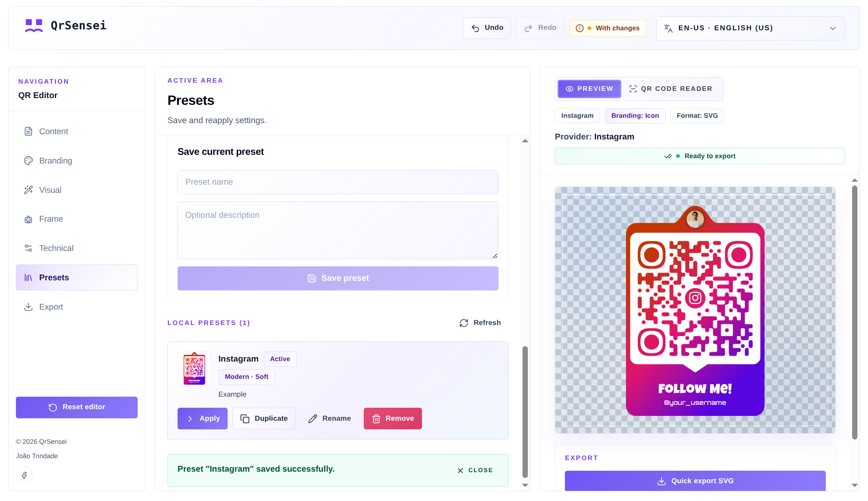This screenshot has width=868, height=501.
Task: Click the Branding: Icon chip
Action: point(635,116)
